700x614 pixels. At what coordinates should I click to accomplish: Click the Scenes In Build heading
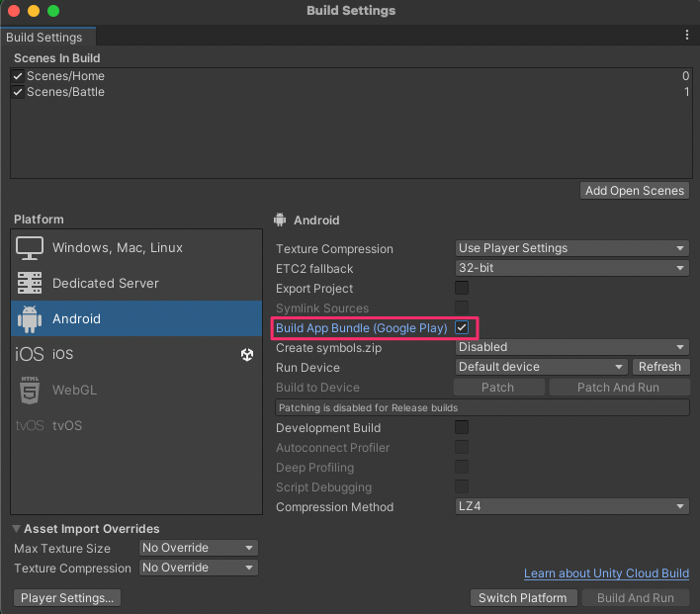coord(57,58)
